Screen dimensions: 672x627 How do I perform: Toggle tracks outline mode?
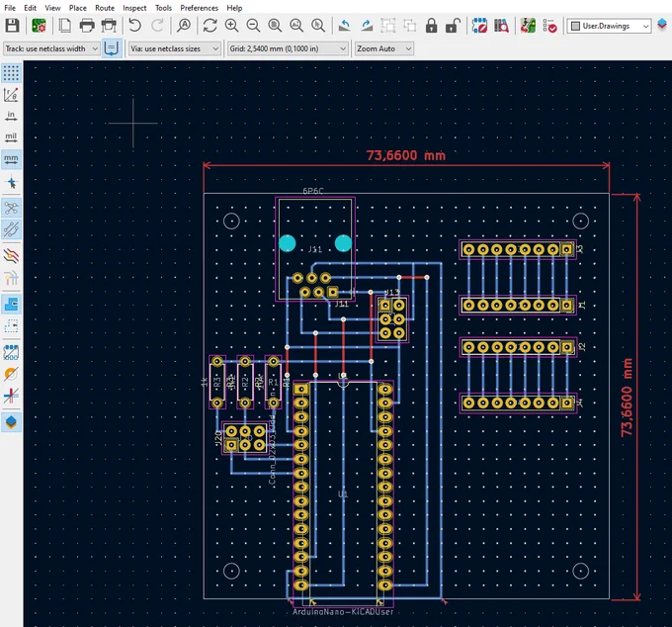tap(11, 396)
